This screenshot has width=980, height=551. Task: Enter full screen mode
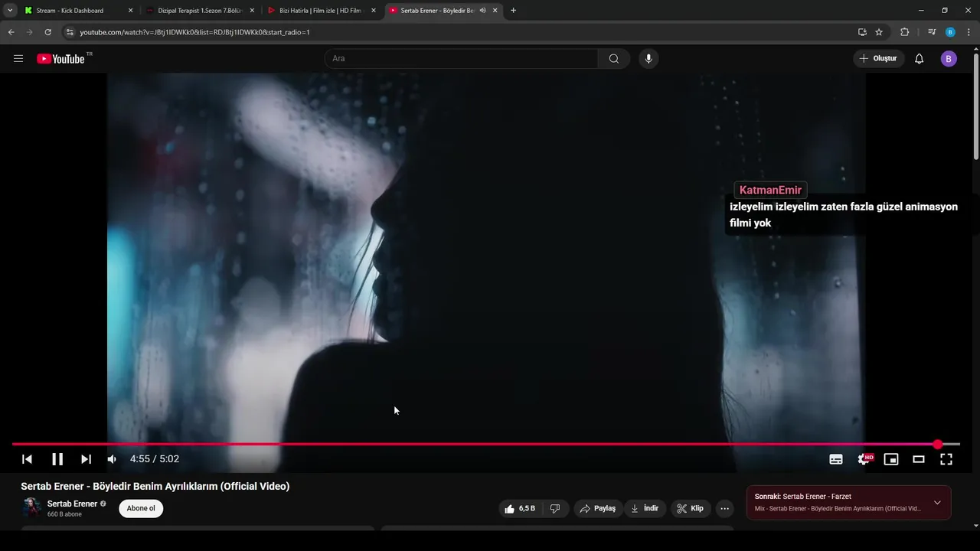click(946, 459)
